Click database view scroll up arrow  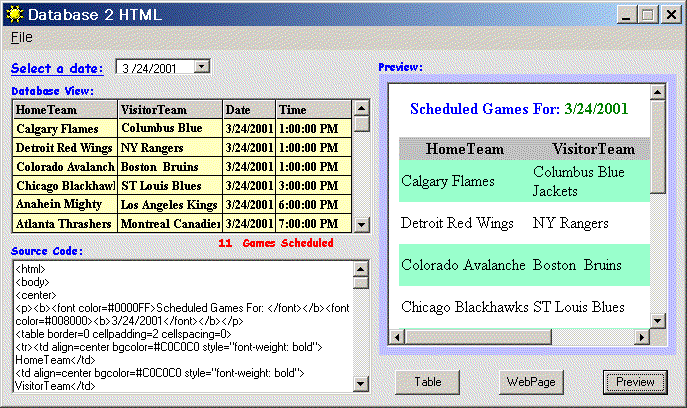pos(361,108)
